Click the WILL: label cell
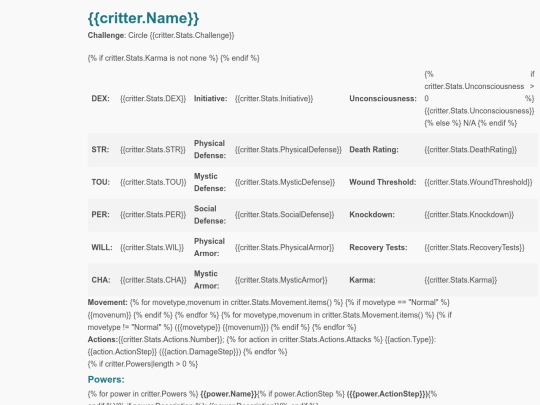 (x=102, y=248)
